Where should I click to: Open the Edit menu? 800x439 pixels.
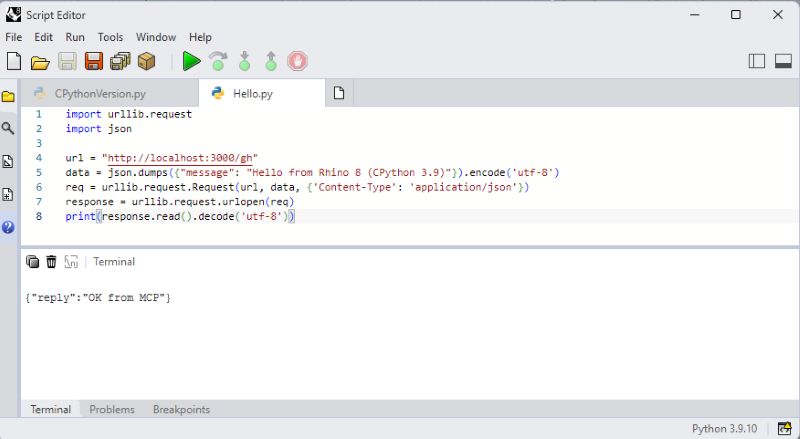click(x=43, y=37)
